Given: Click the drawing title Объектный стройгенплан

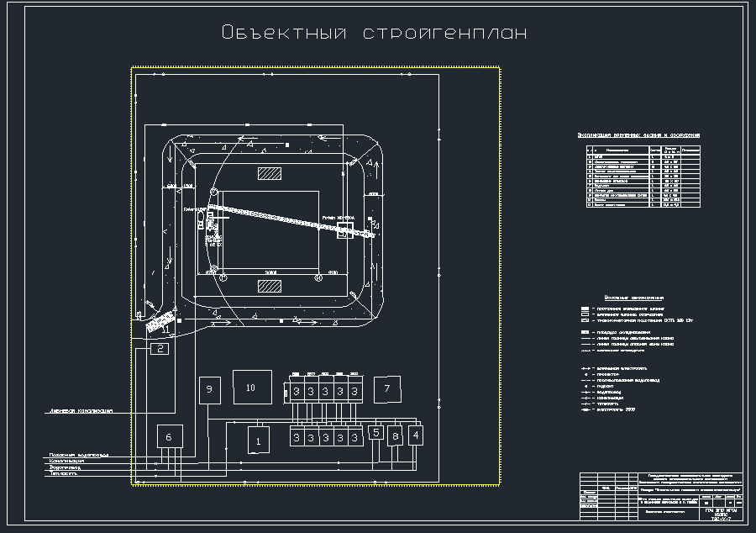Looking at the screenshot, I should tap(374, 32).
